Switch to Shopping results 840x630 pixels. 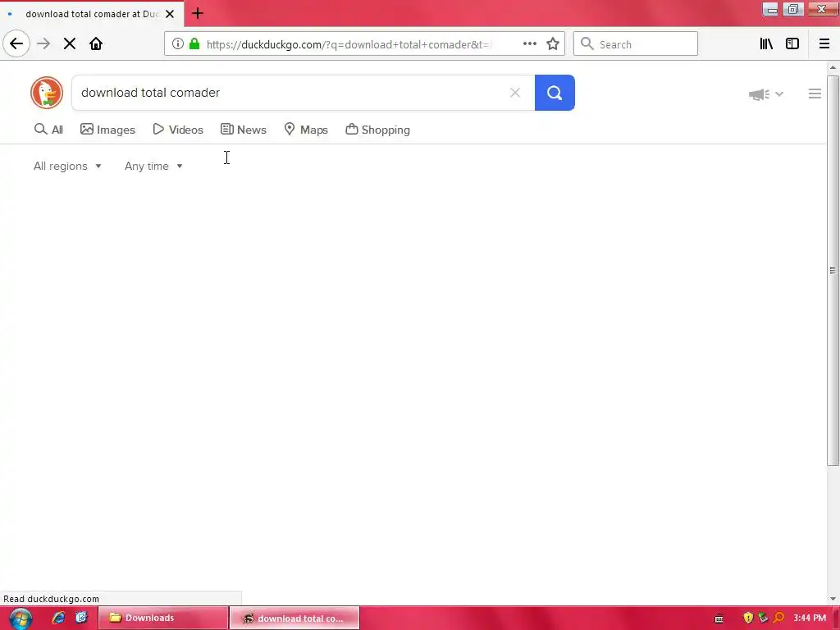[x=377, y=130]
